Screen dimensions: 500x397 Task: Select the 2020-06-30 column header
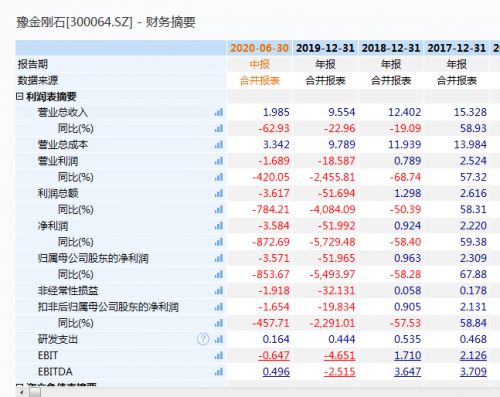click(x=259, y=48)
